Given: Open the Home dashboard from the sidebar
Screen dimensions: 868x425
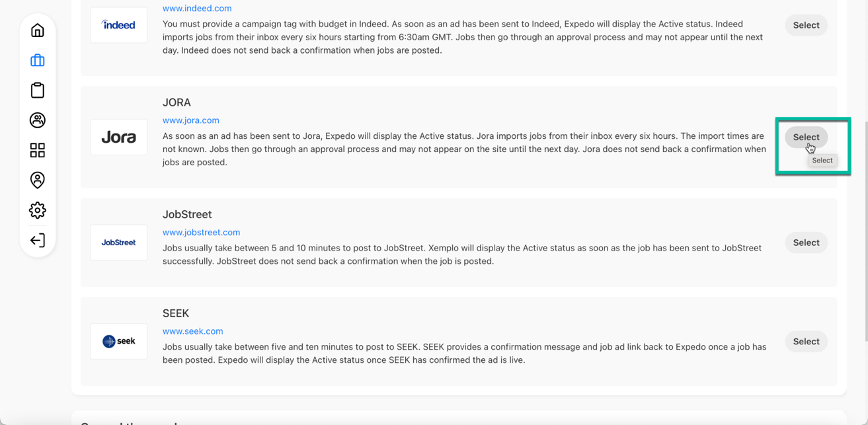Looking at the screenshot, I should (37, 30).
